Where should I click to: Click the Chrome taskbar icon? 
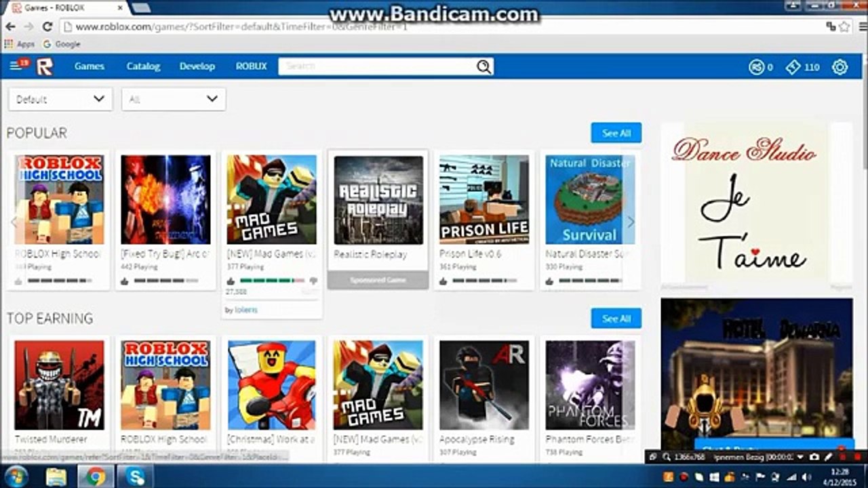(x=96, y=476)
